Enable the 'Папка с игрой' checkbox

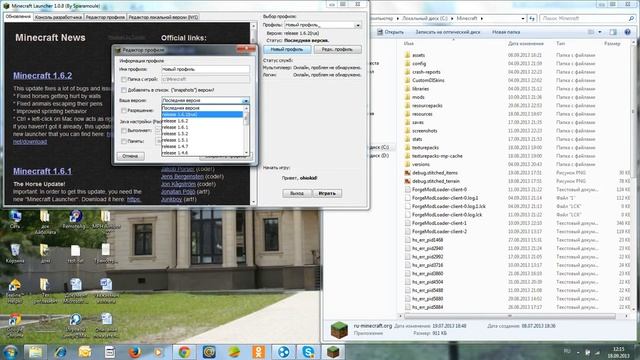coord(124,79)
